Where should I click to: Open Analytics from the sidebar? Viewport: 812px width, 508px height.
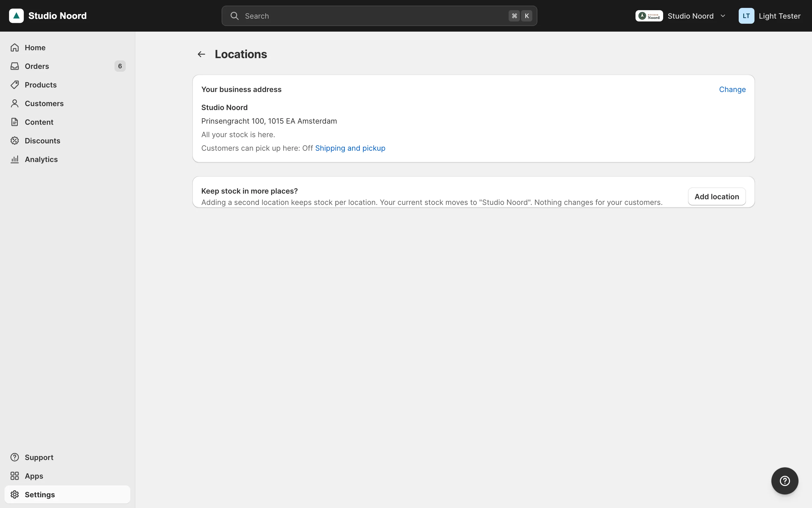point(67,159)
